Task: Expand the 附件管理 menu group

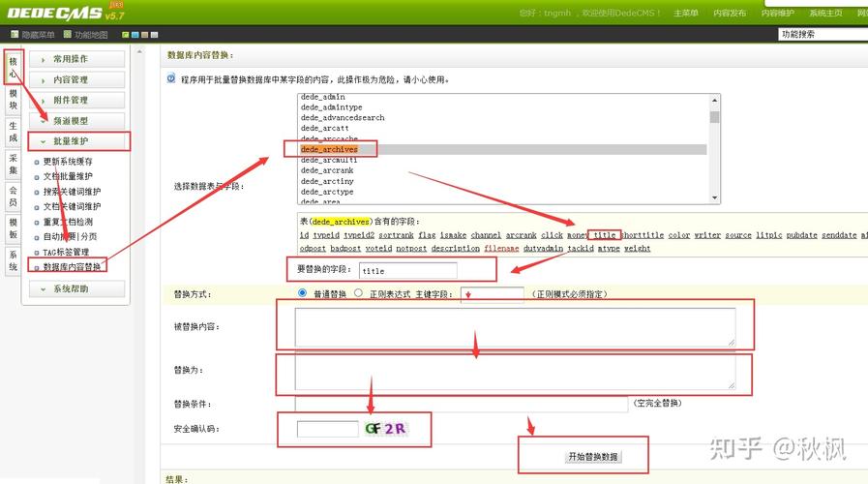Action: pos(77,101)
